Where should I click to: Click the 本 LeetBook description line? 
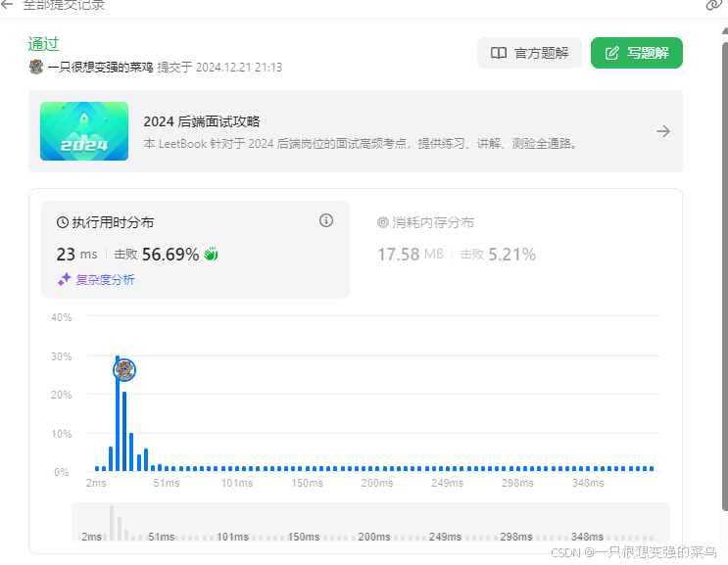pyautogui.click(x=360, y=143)
